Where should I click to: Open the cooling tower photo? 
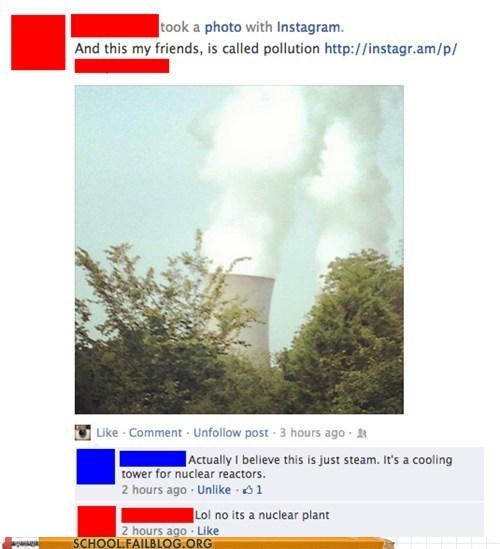239,250
